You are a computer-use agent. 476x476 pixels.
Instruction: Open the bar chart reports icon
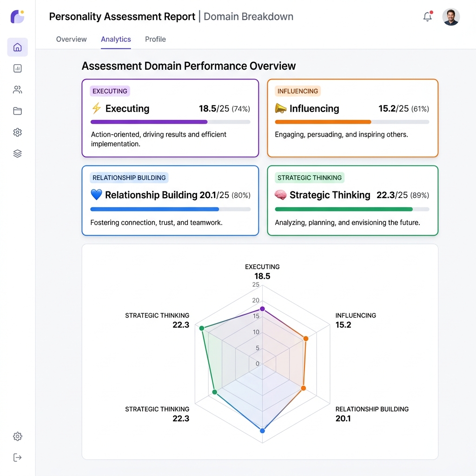click(18, 68)
